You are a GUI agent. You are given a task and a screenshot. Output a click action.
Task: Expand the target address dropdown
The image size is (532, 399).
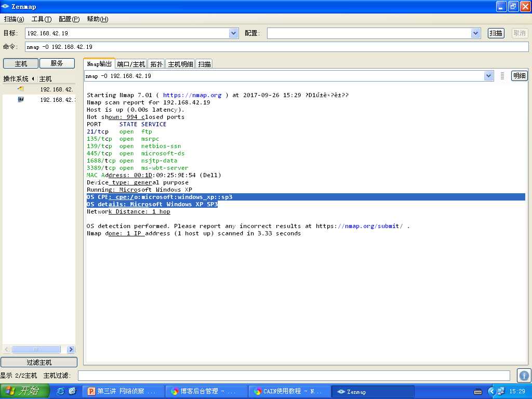coord(233,33)
